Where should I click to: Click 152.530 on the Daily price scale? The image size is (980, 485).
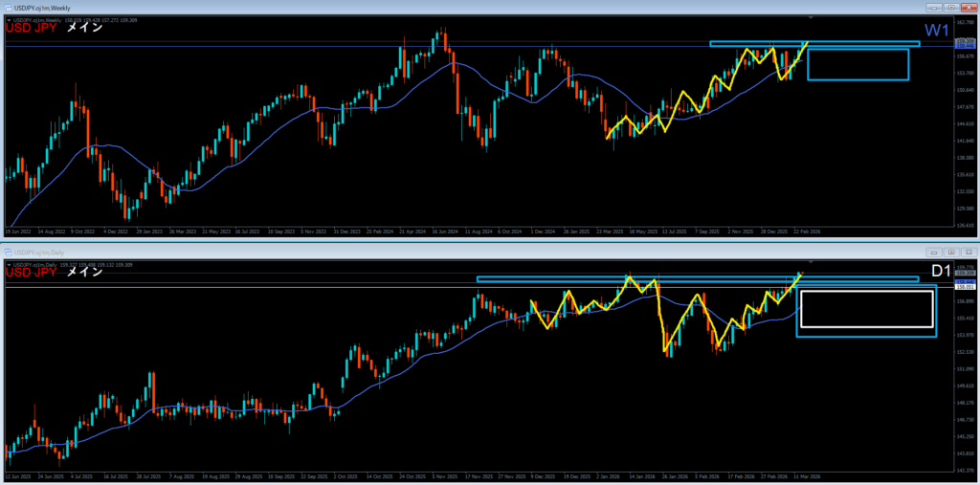pyautogui.click(x=965, y=352)
